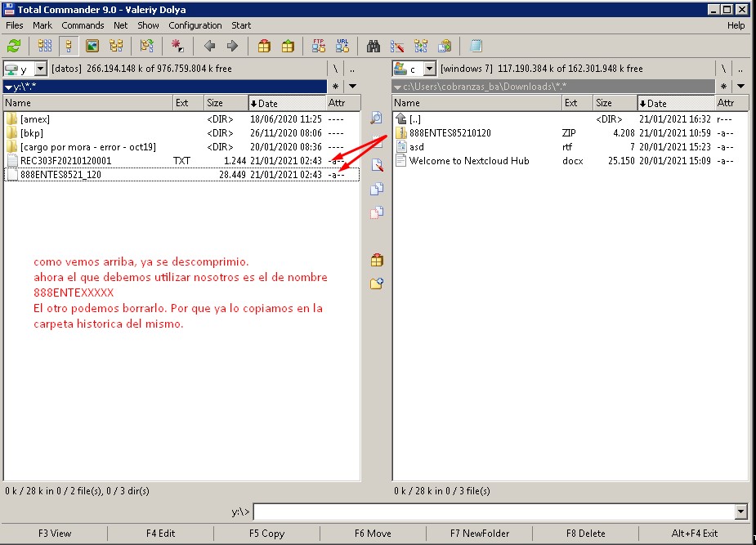
Task: Click the new folder icon in the middle bar
Action: (x=377, y=284)
